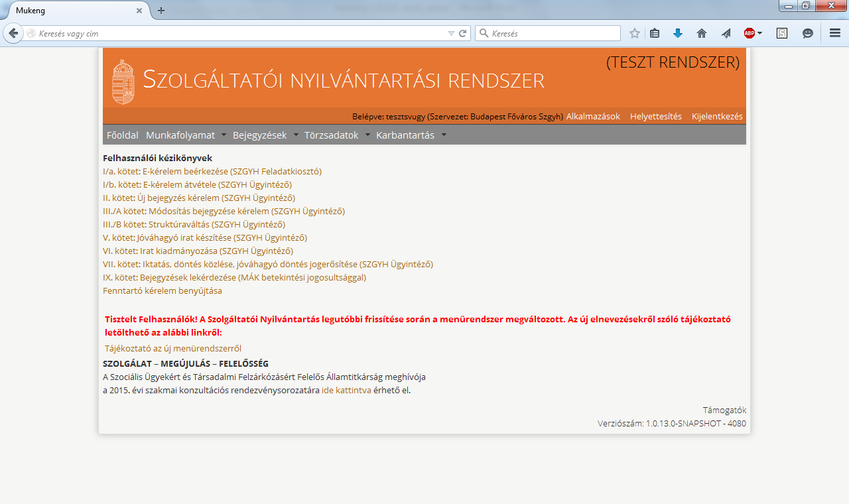Bookmark this page with the star icon
The width and height of the screenshot is (849, 504).
(635, 33)
